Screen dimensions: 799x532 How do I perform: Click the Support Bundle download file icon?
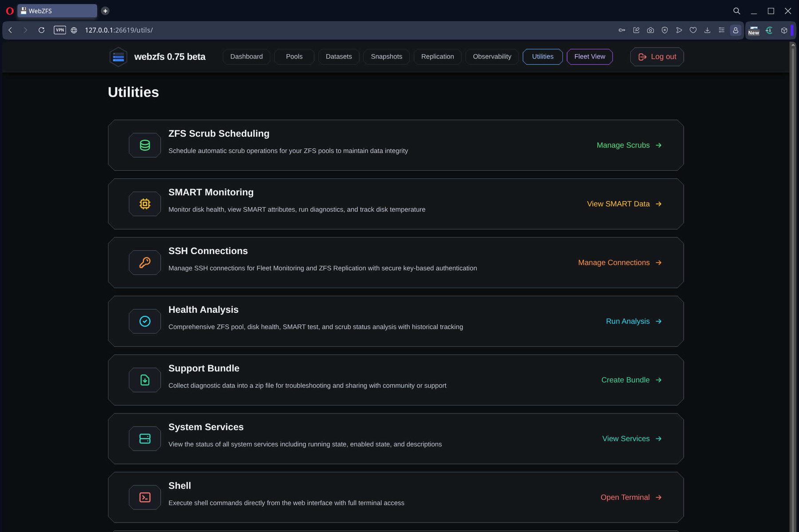pos(145,380)
